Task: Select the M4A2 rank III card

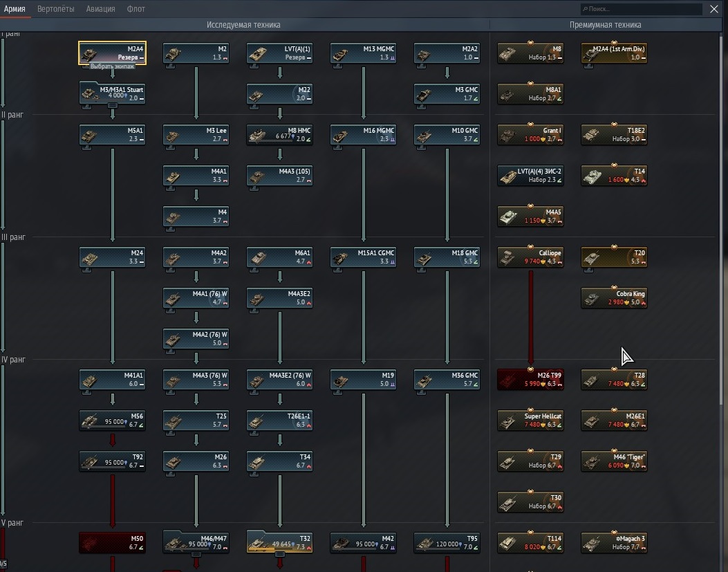Action: (196, 257)
